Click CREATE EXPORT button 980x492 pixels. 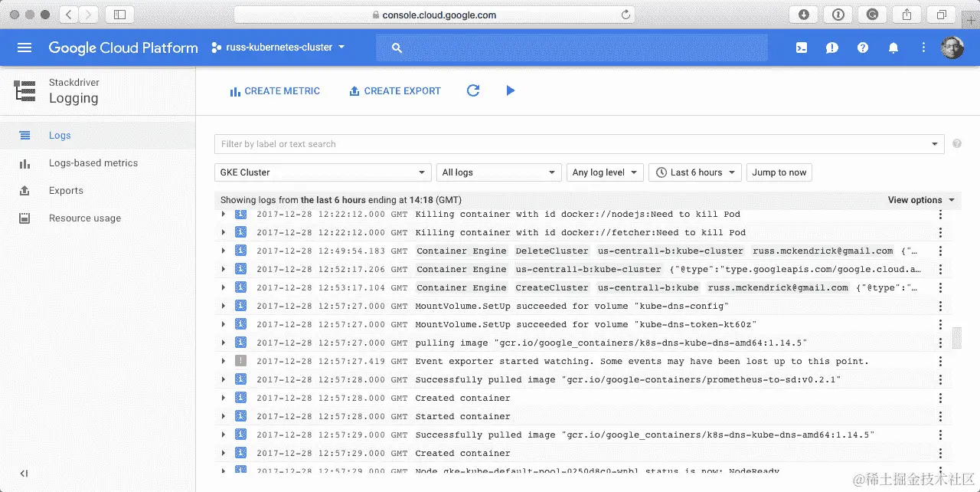[395, 90]
